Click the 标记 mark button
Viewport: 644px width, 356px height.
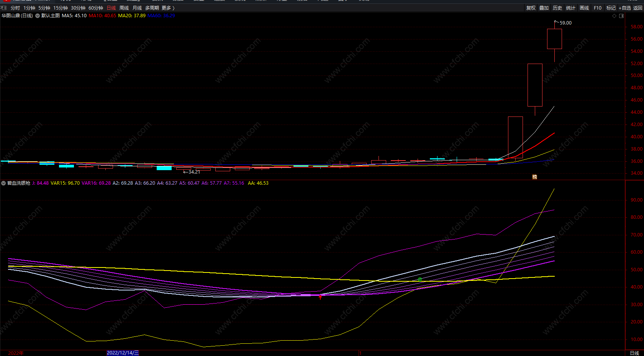[x=611, y=8]
